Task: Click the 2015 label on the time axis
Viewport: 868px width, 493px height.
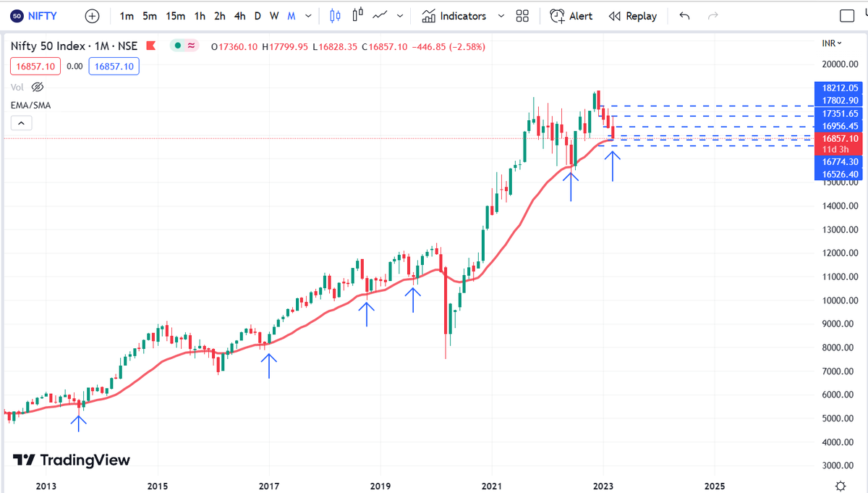Action: point(158,486)
